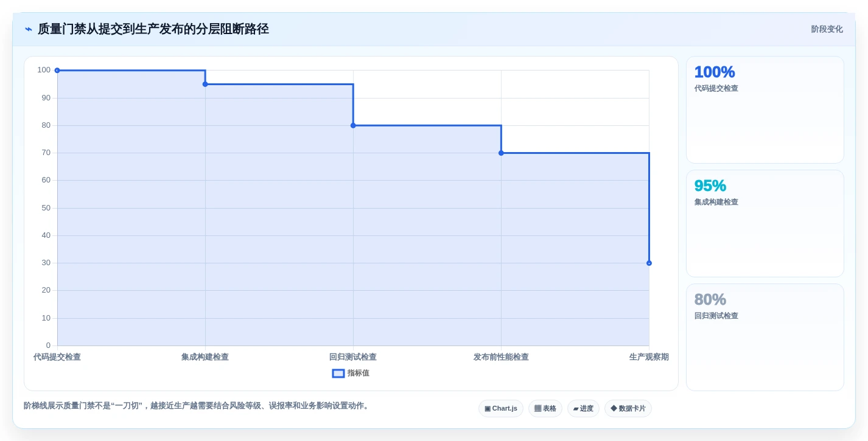Click the 代码提交检查 x-axis label
The image size is (868, 441).
click(x=57, y=357)
